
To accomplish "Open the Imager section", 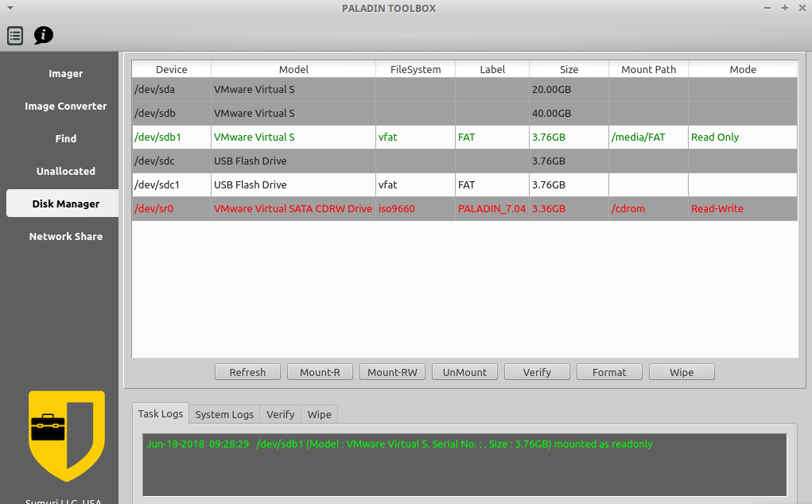I will click(66, 73).
